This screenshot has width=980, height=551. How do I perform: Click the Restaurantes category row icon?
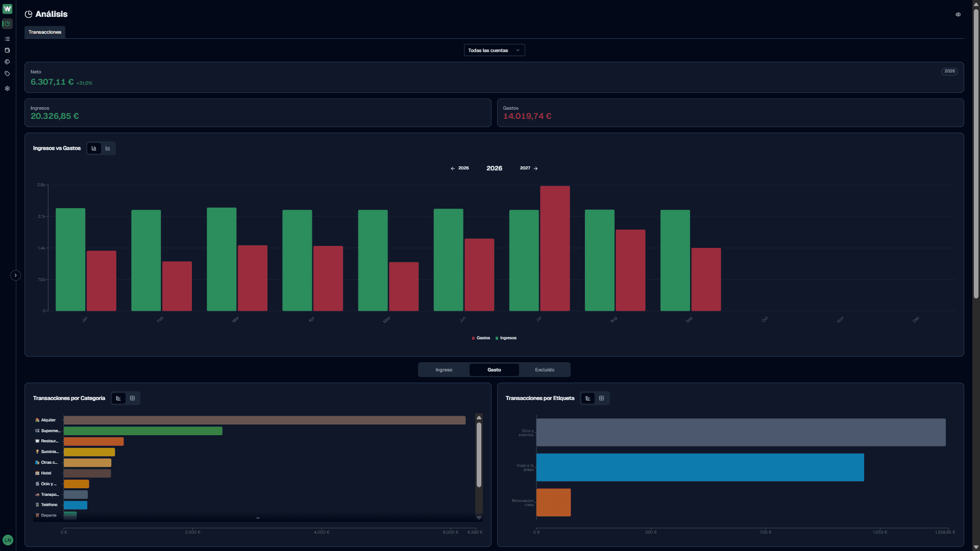(37, 441)
